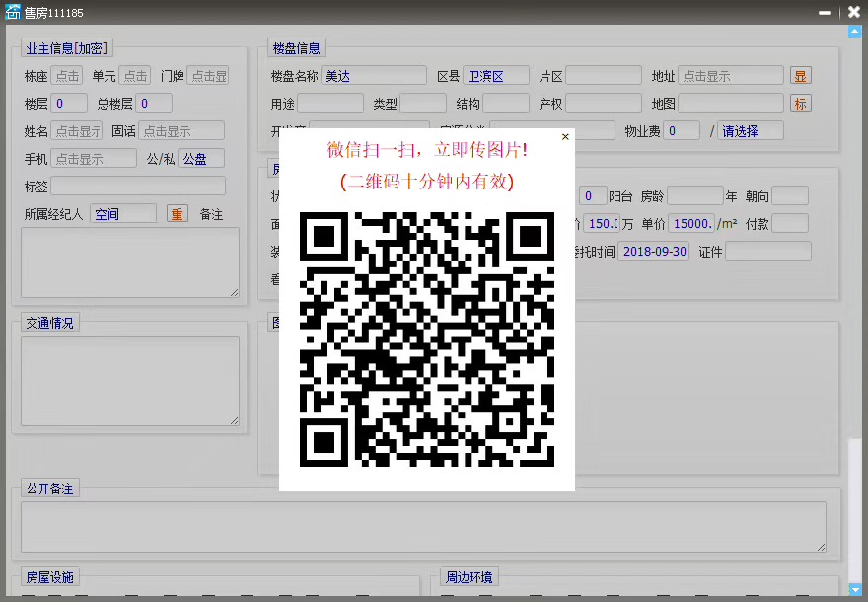Click the 楼盘信息 section header
This screenshot has width=868, height=602.
(x=297, y=48)
